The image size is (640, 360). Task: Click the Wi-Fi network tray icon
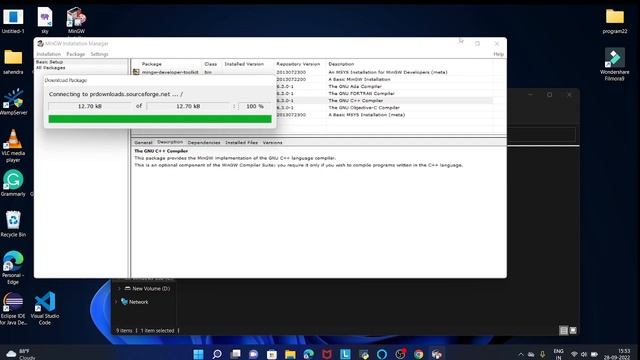click(574, 354)
